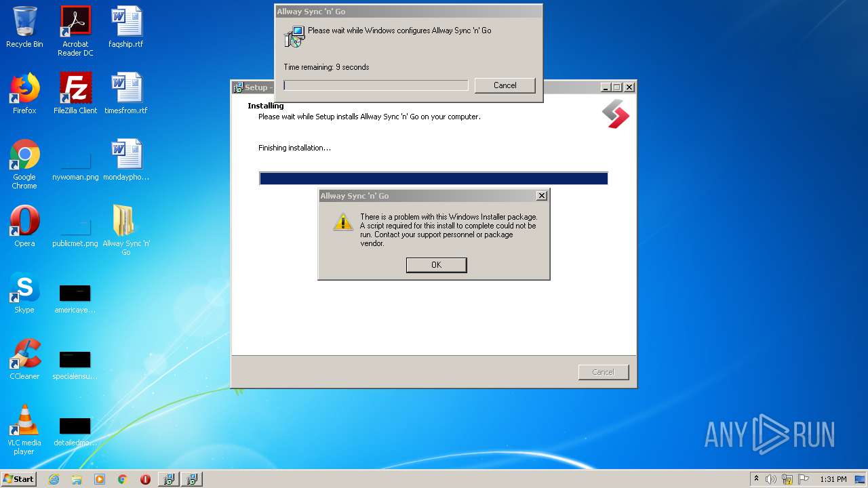Select the VLC media player shortcut
The image size is (868, 488).
[24, 430]
